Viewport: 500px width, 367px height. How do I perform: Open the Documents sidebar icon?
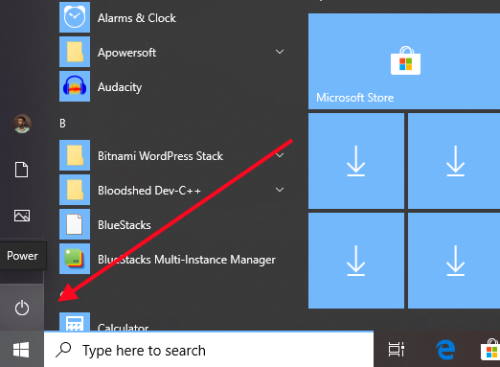(x=22, y=169)
